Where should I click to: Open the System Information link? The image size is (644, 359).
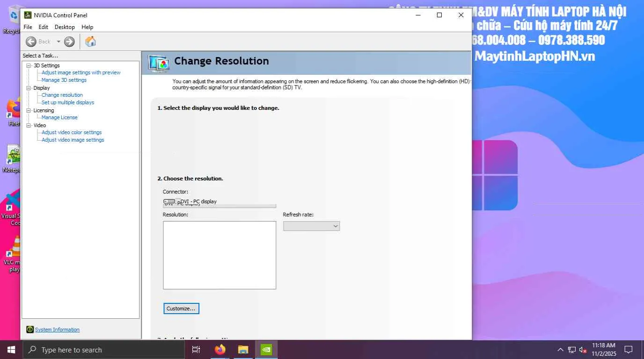(x=57, y=330)
